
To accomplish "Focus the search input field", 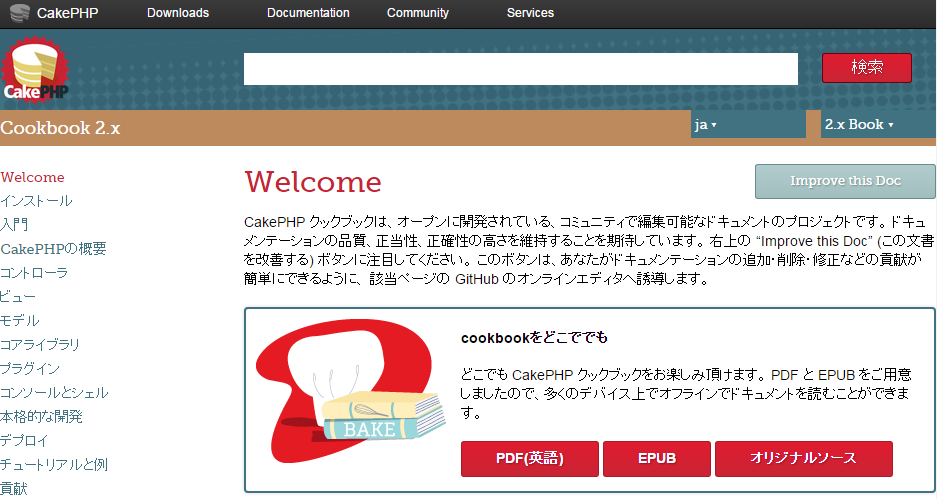I will 520,69.
